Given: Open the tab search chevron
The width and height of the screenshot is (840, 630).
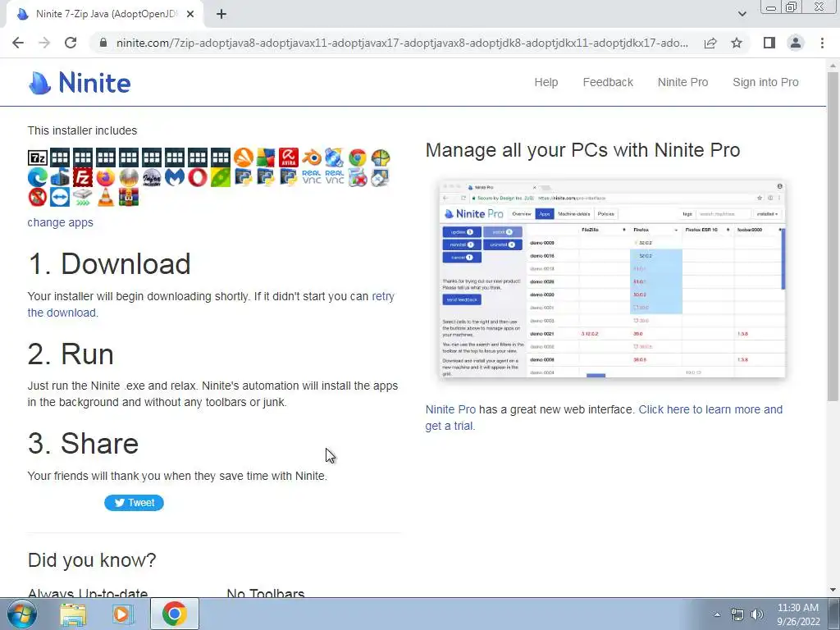Looking at the screenshot, I should click(742, 14).
